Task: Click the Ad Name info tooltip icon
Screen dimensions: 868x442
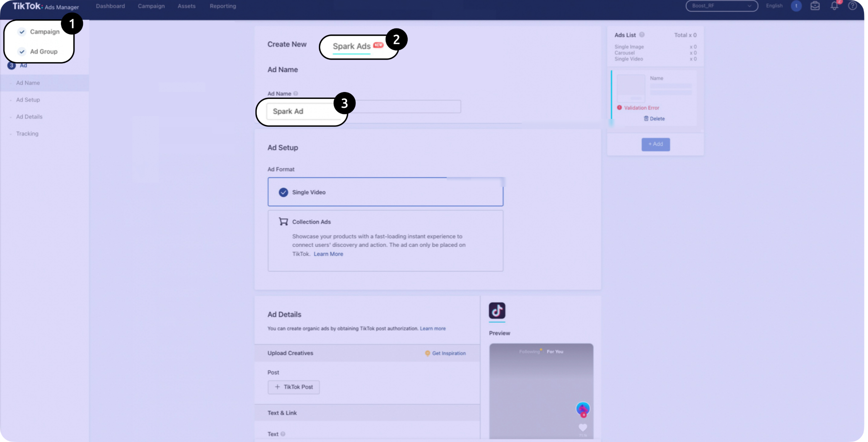Action: [x=295, y=94]
